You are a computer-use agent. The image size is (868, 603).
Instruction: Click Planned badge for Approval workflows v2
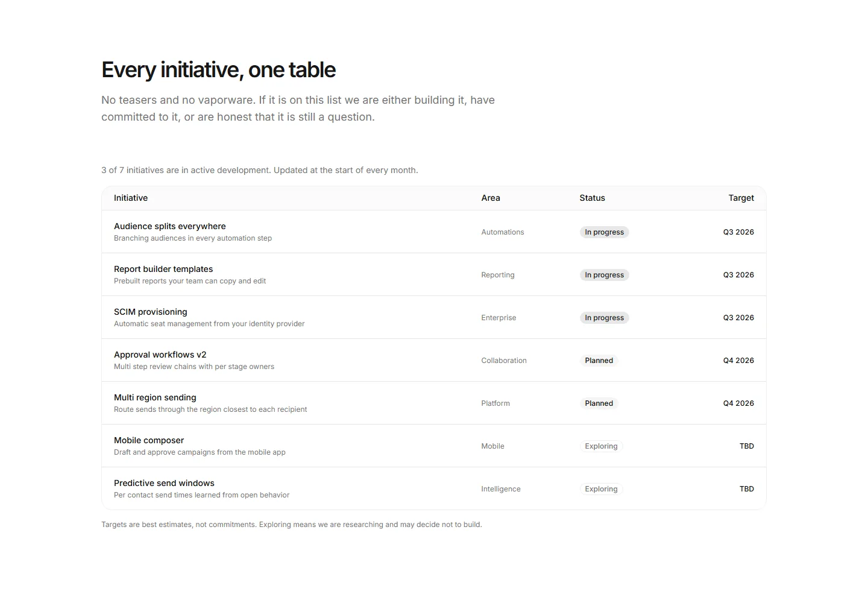(599, 361)
